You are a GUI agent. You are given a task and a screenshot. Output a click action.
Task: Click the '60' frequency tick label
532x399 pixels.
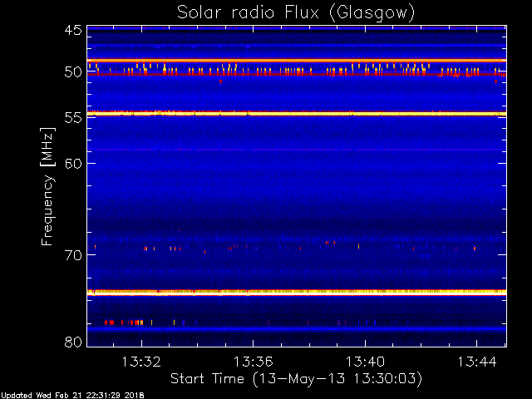(73, 163)
